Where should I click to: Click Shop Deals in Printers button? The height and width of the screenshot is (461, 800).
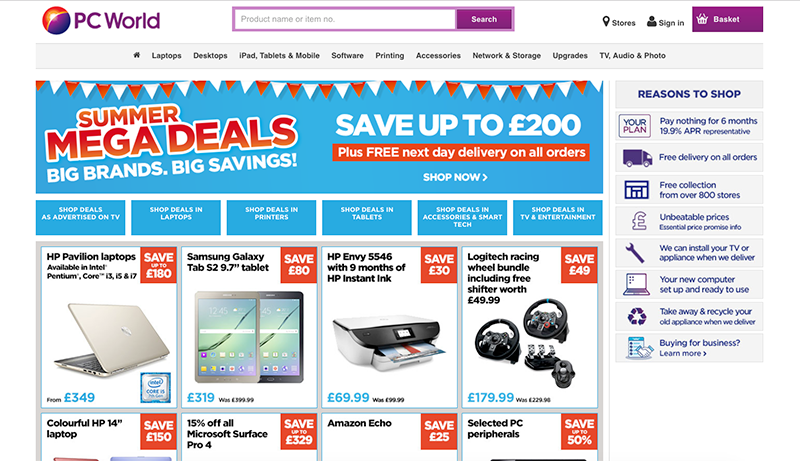pos(271,218)
